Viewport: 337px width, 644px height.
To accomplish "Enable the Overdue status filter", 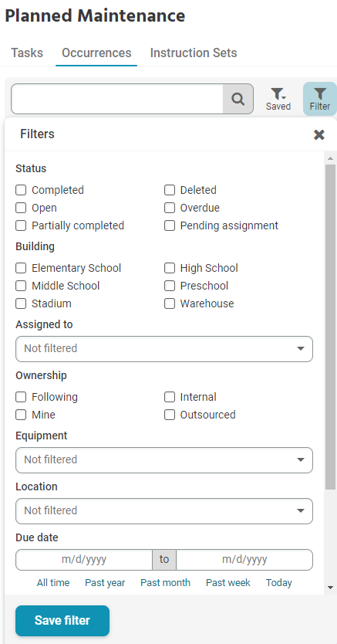I will point(170,208).
